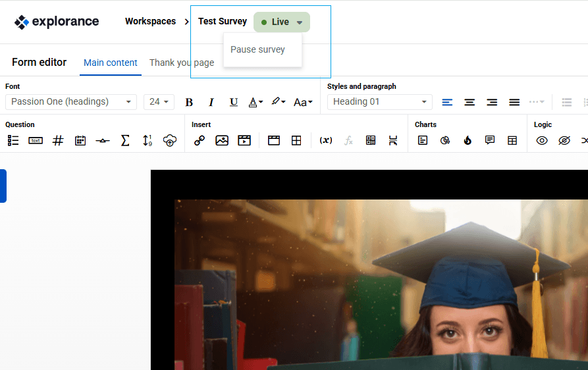Toggle underline formatting
The image size is (588, 370).
point(234,102)
